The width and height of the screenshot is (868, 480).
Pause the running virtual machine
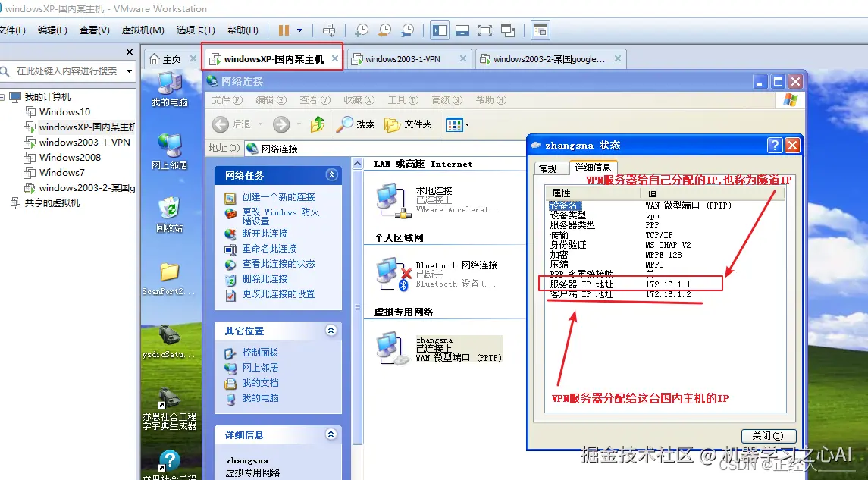point(284,30)
